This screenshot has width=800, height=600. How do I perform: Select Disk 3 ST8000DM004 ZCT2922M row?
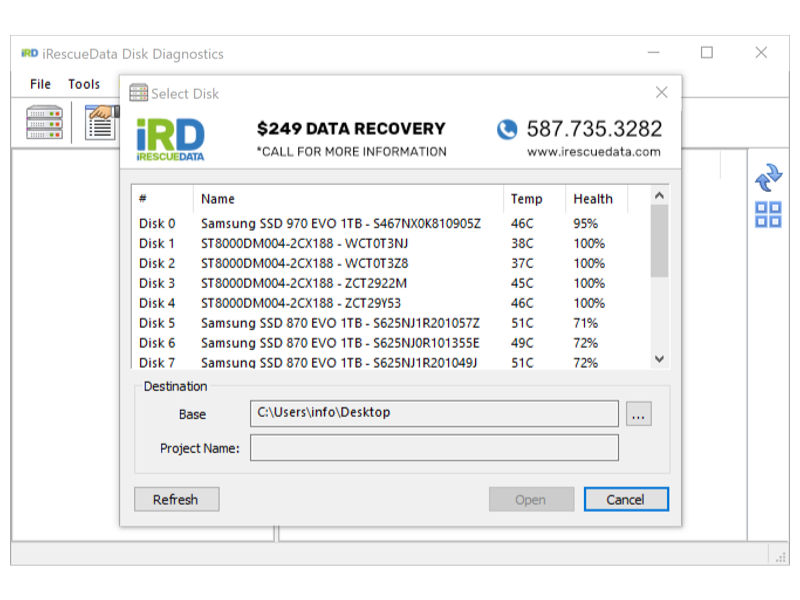click(390, 283)
